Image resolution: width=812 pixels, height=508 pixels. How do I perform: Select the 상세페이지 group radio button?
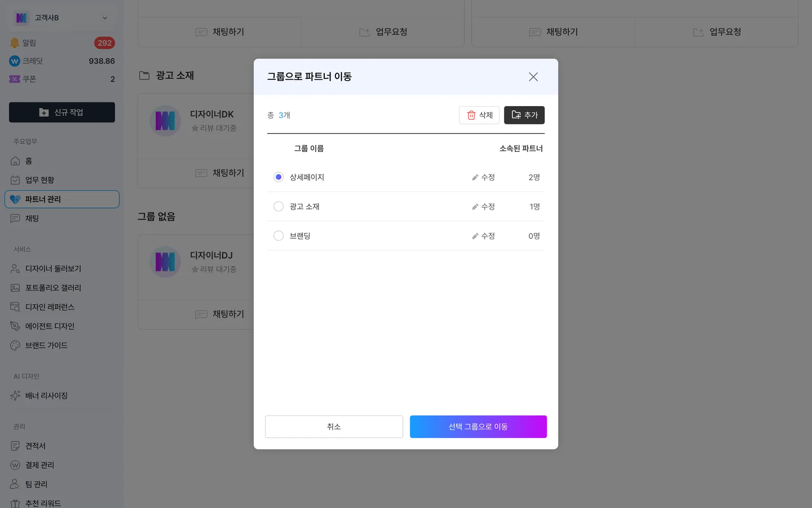pyautogui.click(x=278, y=177)
